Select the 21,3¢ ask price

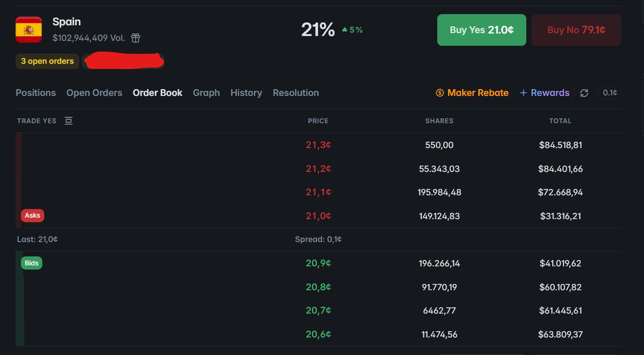pos(318,145)
